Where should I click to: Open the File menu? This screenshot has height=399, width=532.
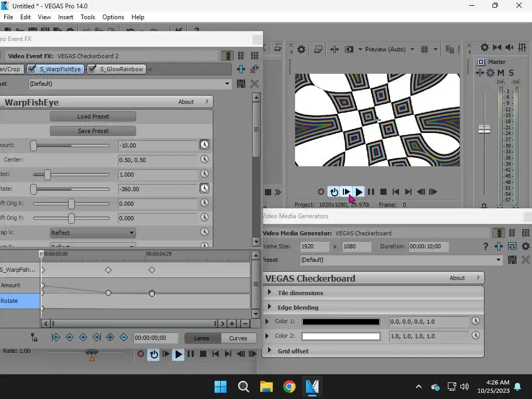pyautogui.click(x=8, y=17)
